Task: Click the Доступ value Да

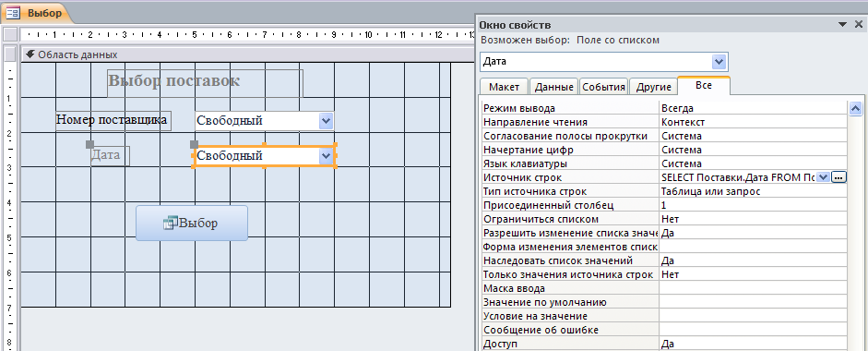Action: [753, 344]
